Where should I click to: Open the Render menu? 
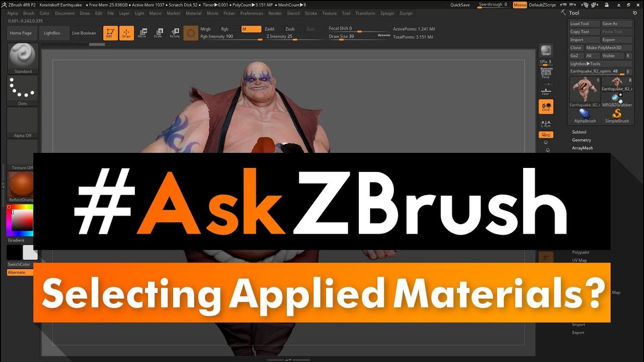coord(275,14)
